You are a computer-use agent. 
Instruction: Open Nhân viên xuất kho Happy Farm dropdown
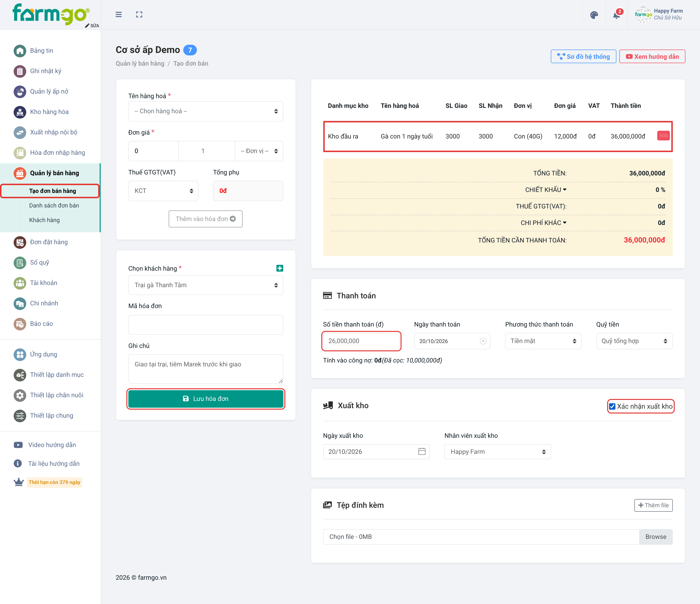pyautogui.click(x=498, y=452)
